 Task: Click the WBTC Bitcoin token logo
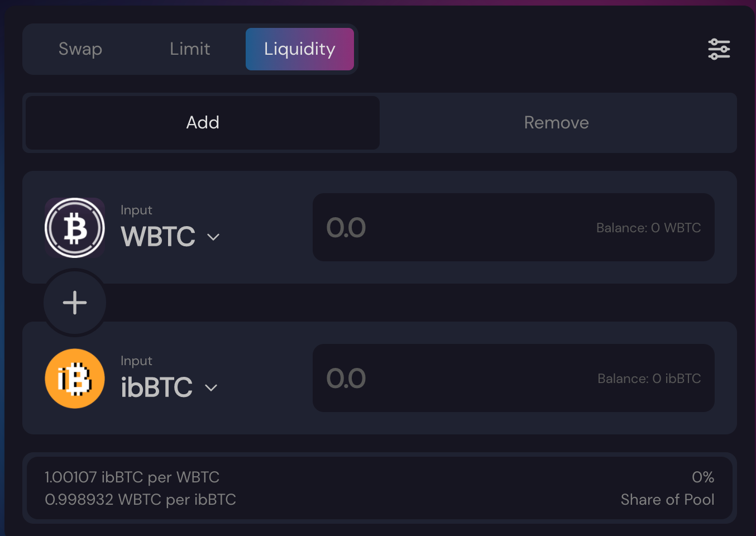coord(75,228)
